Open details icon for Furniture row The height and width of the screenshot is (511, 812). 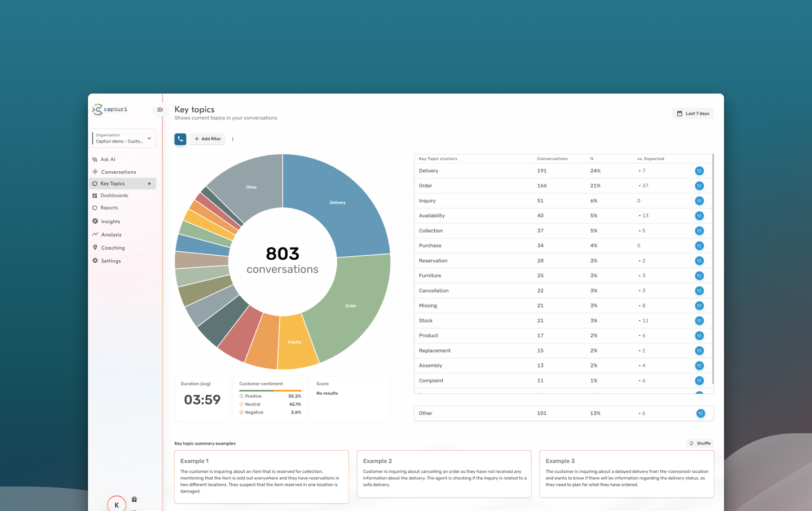pyautogui.click(x=699, y=276)
